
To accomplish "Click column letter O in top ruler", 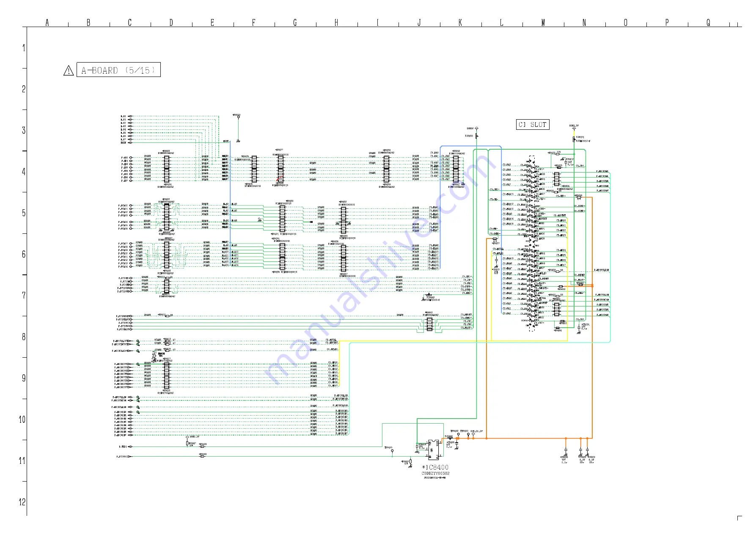I will (x=626, y=23).
